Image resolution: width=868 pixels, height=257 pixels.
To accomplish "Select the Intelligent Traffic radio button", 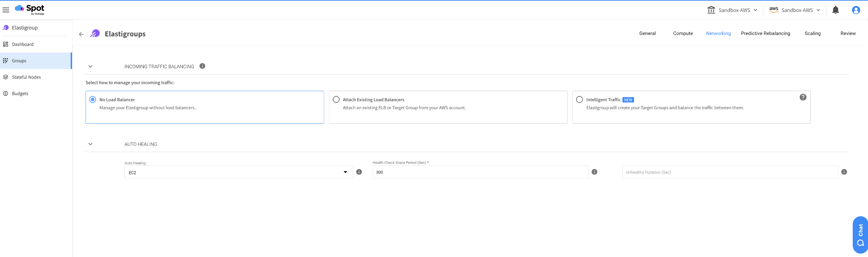I will pyautogui.click(x=580, y=100).
